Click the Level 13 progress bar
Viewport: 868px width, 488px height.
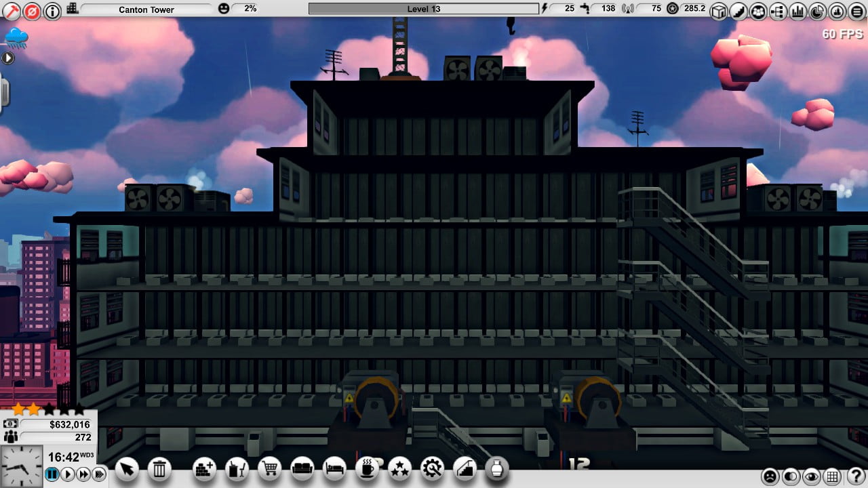point(424,9)
